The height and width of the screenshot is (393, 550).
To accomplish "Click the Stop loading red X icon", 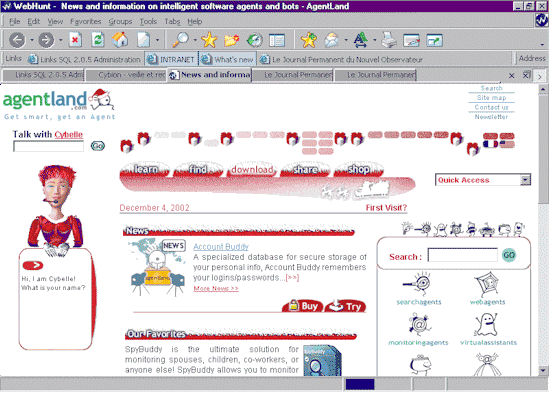I will click(x=75, y=40).
